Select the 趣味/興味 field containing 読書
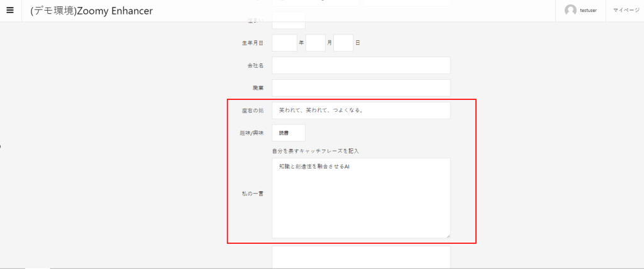Screen dimensions: 644x269 (x=289, y=133)
